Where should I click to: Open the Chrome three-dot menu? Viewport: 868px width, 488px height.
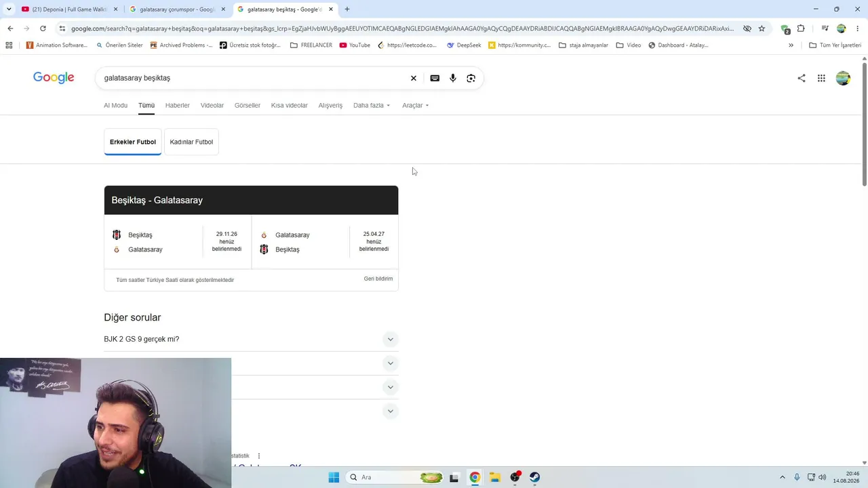(x=857, y=28)
